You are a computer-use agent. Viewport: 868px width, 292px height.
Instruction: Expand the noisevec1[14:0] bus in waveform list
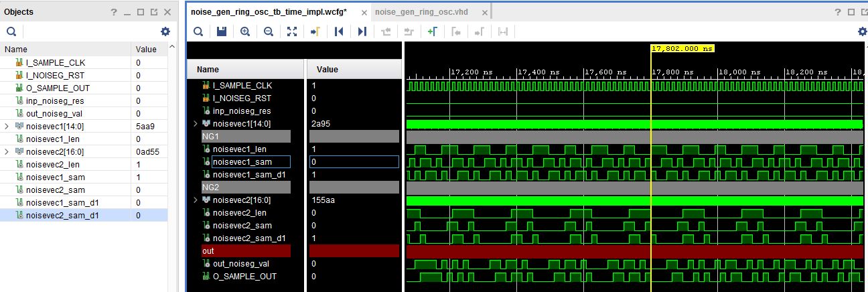coord(196,124)
